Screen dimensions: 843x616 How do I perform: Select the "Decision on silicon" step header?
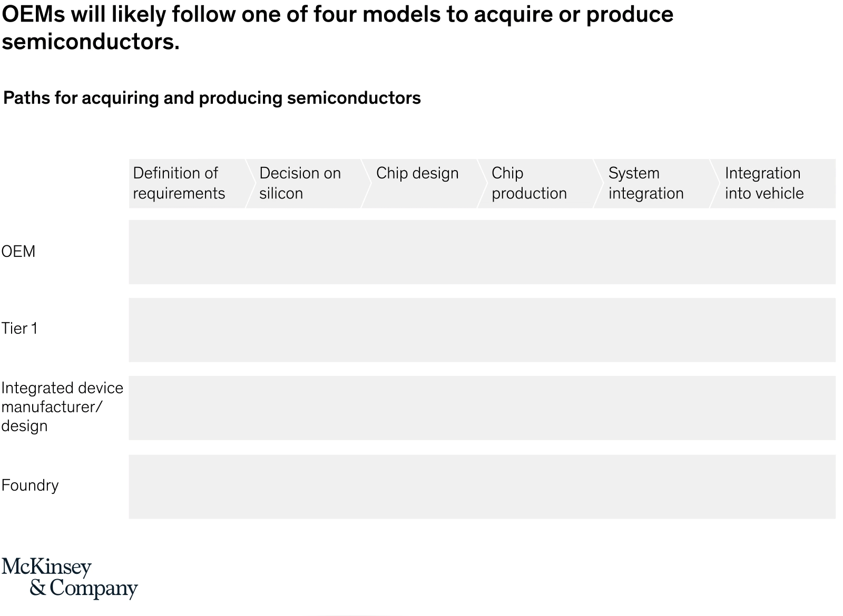click(300, 183)
